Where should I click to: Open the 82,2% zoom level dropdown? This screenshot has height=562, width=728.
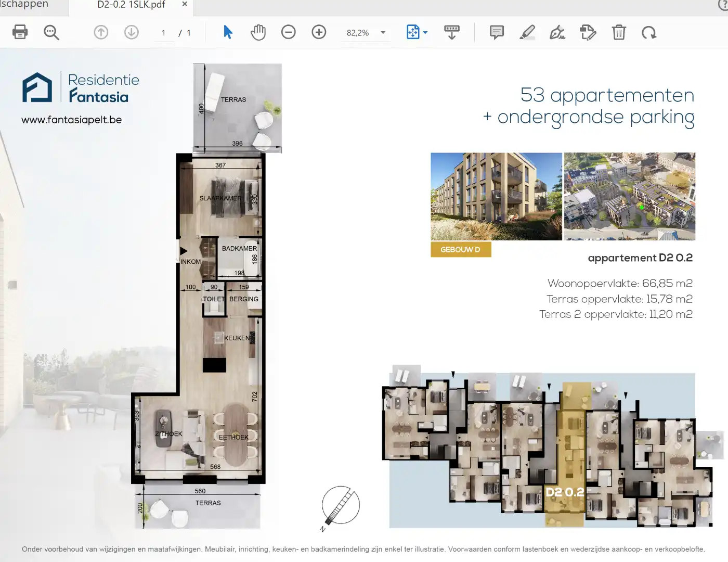tap(383, 33)
